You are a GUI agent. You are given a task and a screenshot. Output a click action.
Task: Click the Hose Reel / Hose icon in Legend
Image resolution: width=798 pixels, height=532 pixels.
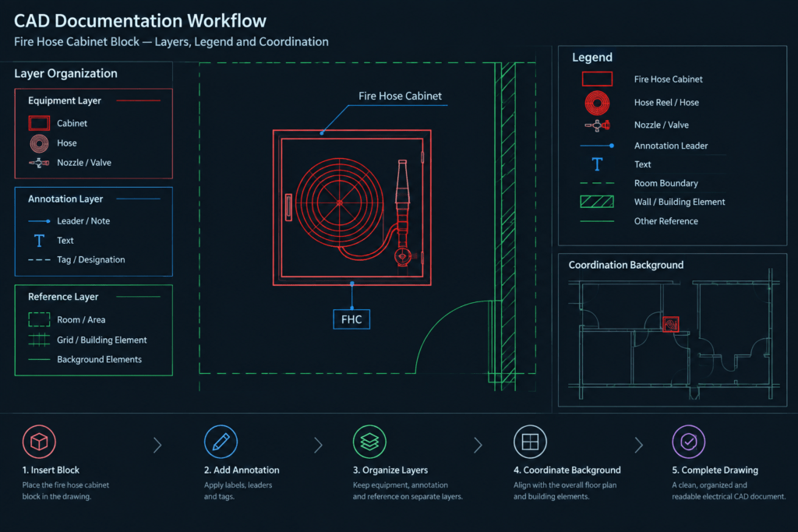click(x=597, y=103)
